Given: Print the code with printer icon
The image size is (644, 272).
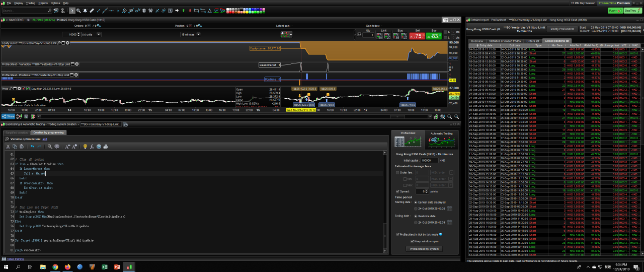Looking at the screenshot, I should coord(106,147).
